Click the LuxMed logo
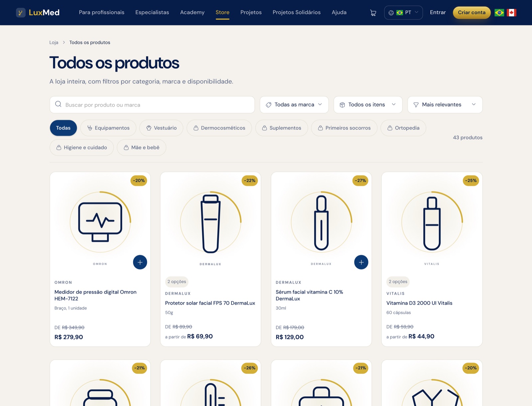532x406 pixels. pyautogui.click(x=38, y=13)
